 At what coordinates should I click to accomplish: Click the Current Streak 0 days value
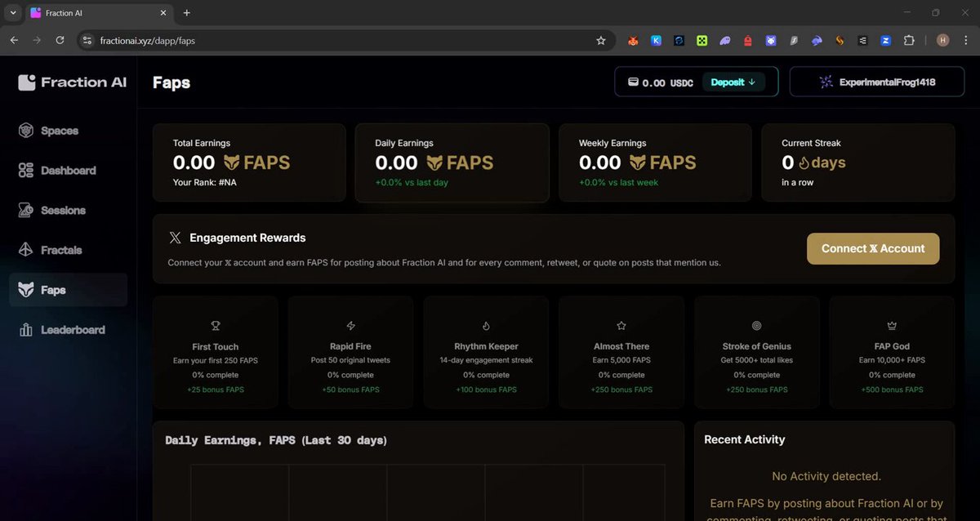[x=813, y=163]
